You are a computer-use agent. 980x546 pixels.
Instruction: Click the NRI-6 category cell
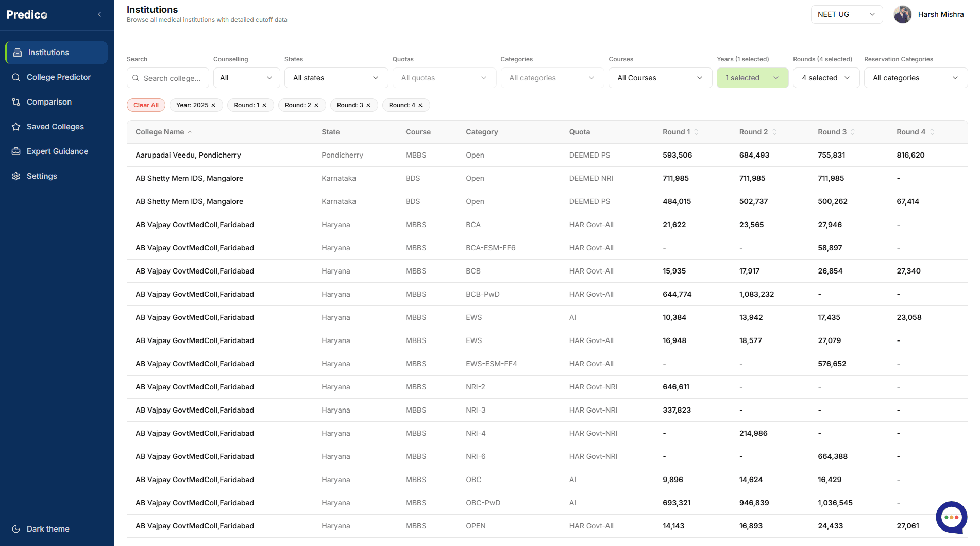pyautogui.click(x=476, y=456)
